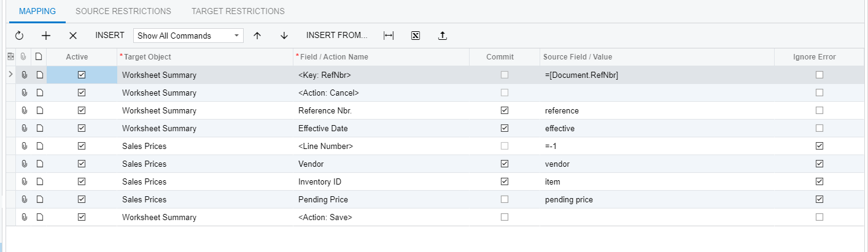868x252 pixels.
Task: Open the Show All Commands dropdown
Action: [188, 36]
